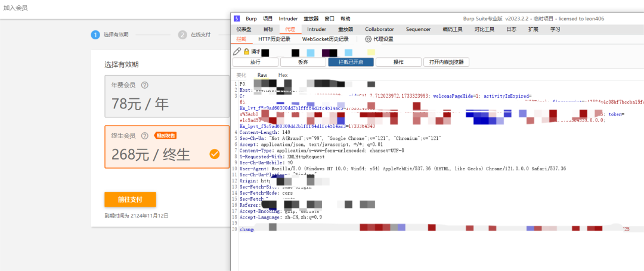Switch the request view to Raw

(262, 75)
